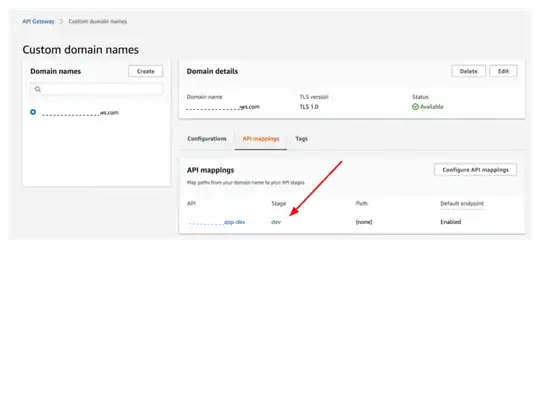This screenshot has width=540, height=405.
Task: Click Configure API mappings button
Action: tap(475, 170)
